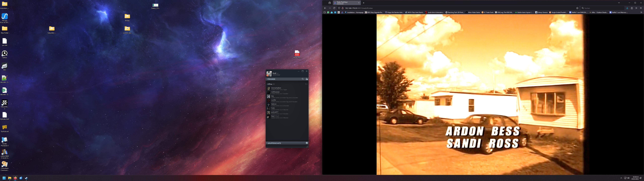
Task: Open the Firefox hamburger application menu
Action: (x=641, y=8)
